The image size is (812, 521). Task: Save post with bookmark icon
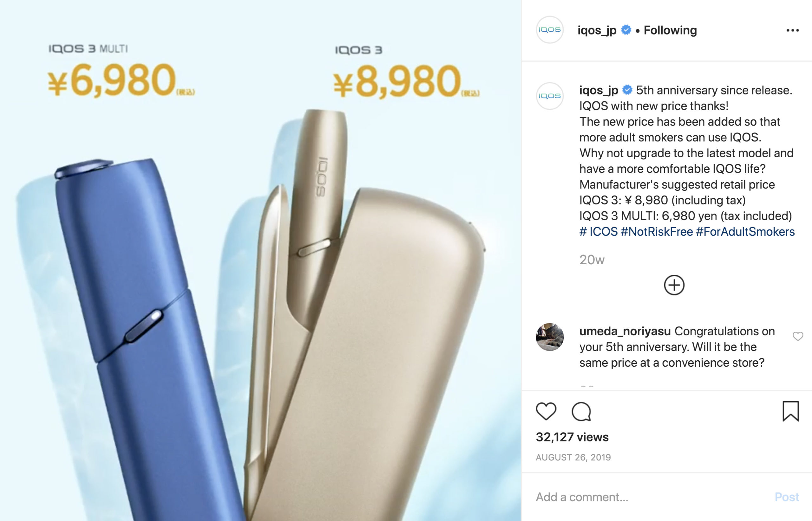click(791, 411)
